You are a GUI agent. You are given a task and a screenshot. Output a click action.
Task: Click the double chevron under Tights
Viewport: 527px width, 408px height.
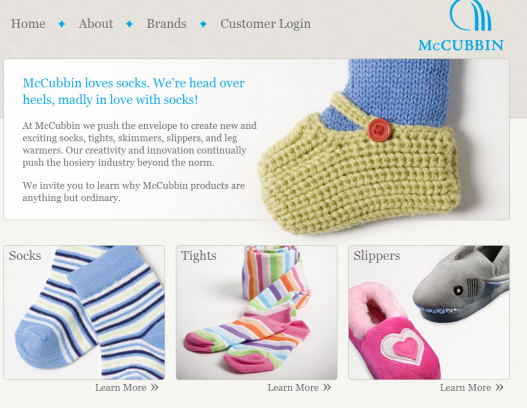tap(327, 387)
